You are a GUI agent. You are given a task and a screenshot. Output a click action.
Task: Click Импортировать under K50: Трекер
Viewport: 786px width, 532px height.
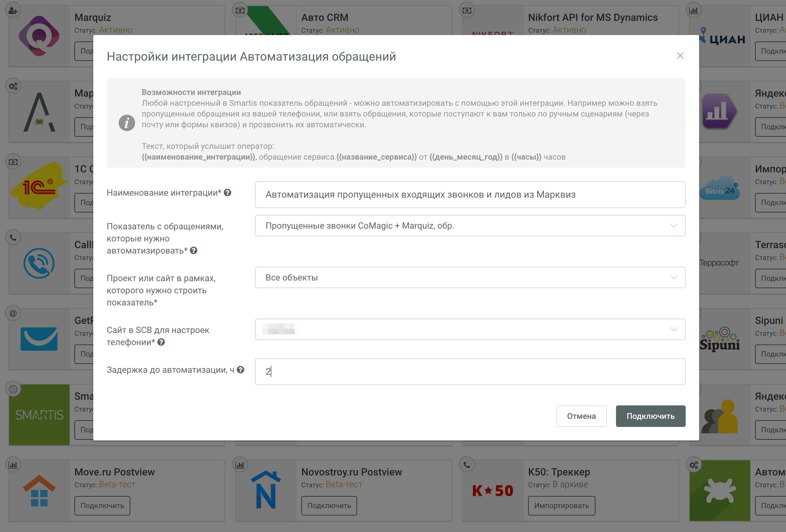(x=561, y=506)
